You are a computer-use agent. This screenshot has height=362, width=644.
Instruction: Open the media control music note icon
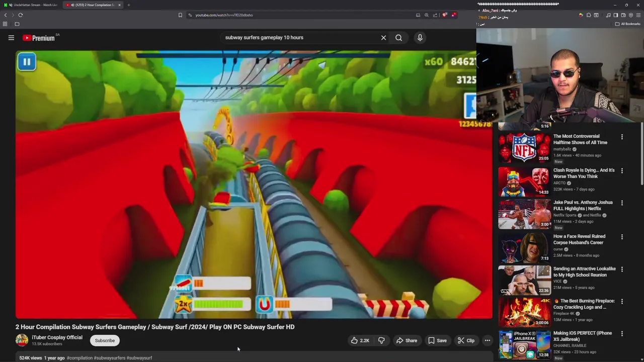pos(608,15)
